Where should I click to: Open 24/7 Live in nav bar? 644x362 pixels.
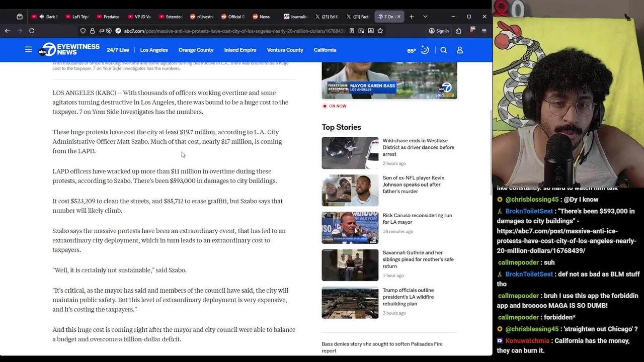point(118,50)
